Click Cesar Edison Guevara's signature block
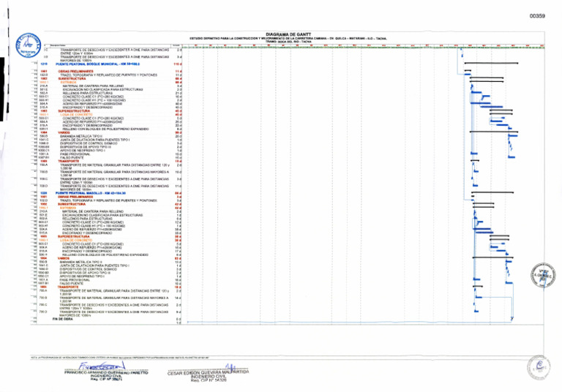 (x=210, y=374)
